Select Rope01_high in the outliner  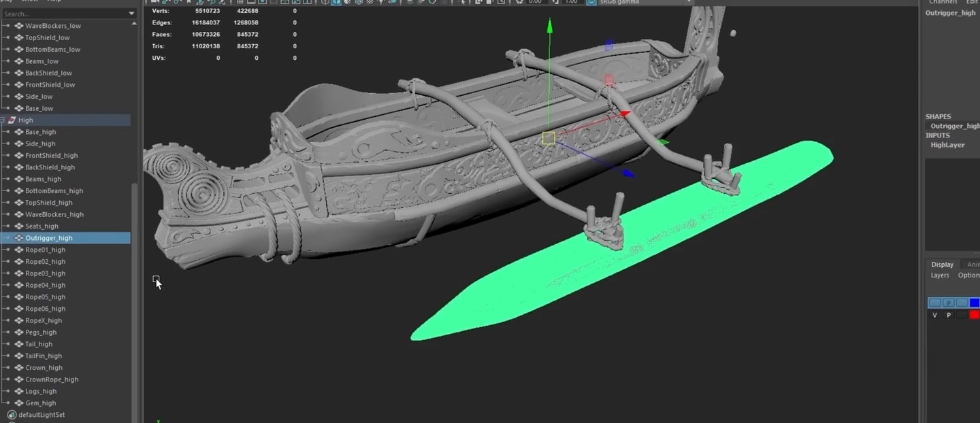46,250
